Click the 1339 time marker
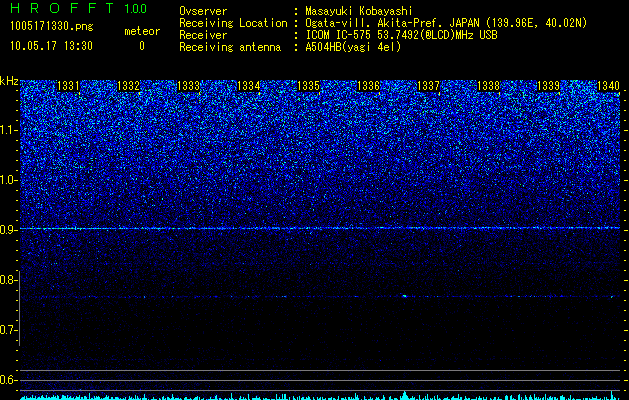 coord(548,86)
